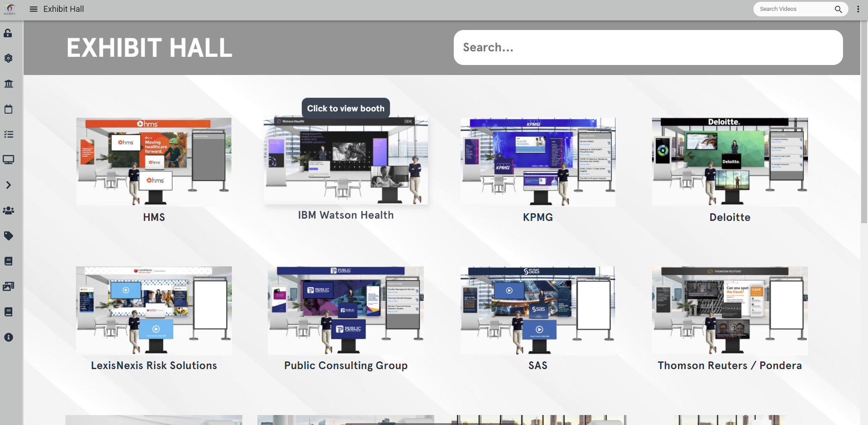868x425 pixels.
Task: Open the SAS booth thumbnail
Action: click(x=538, y=310)
